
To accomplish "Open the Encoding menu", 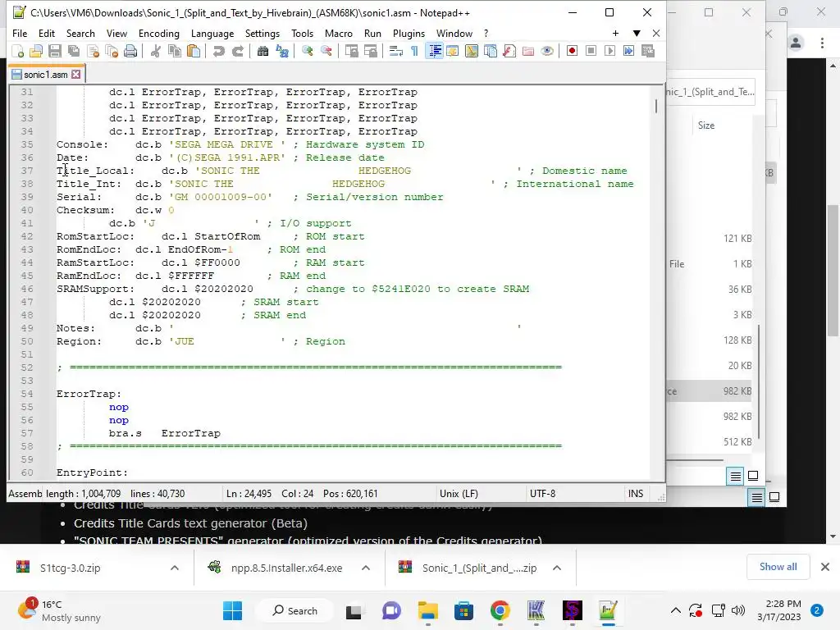I will (159, 33).
